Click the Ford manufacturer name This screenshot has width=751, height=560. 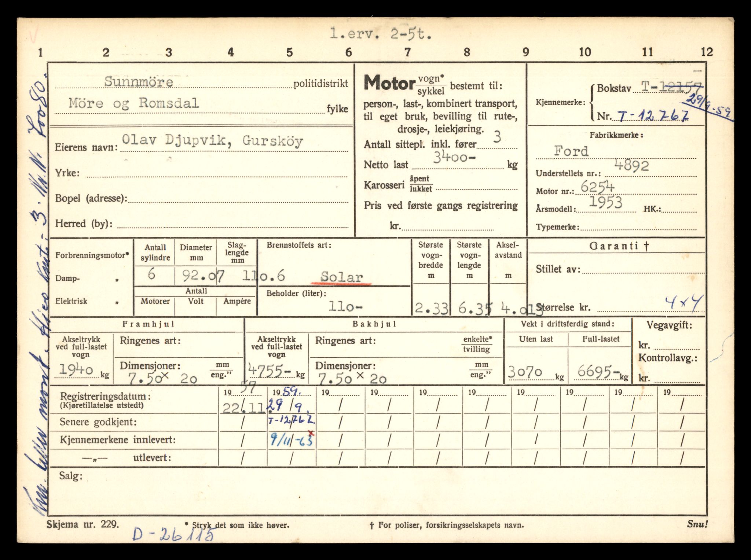click(571, 151)
